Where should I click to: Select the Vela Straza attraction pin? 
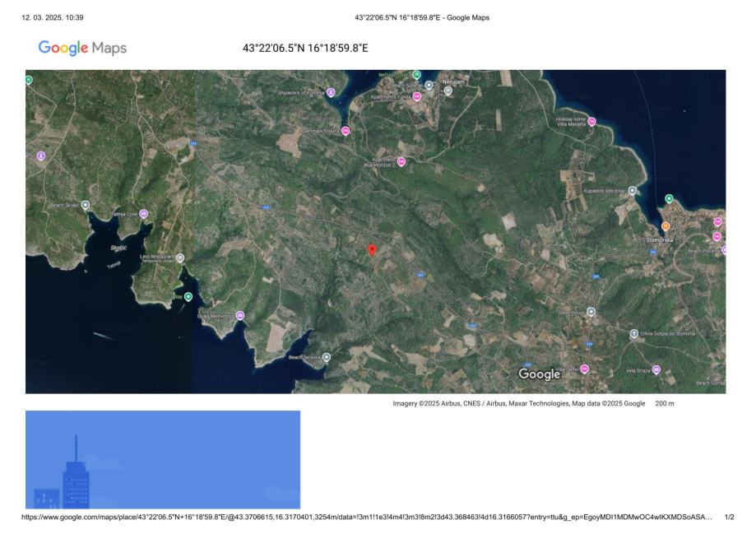point(656,369)
